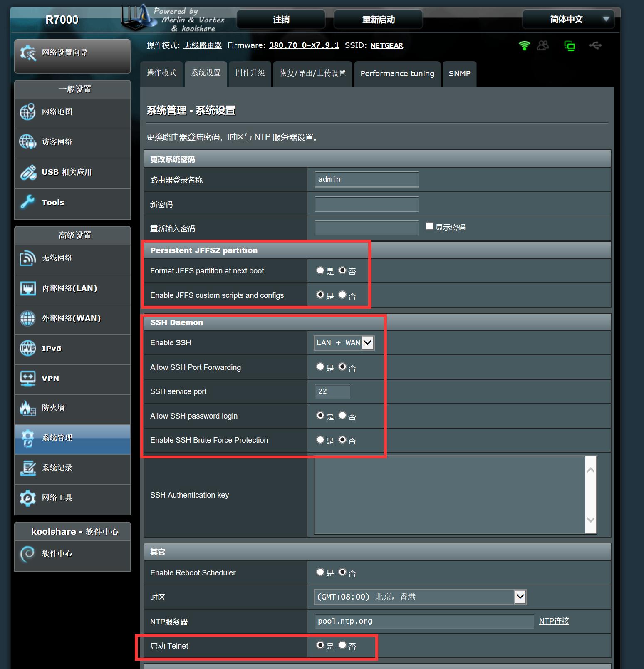Viewport: 644px width, 669px height.
Task: Click the network tools gear icon
Action: click(28, 498)
